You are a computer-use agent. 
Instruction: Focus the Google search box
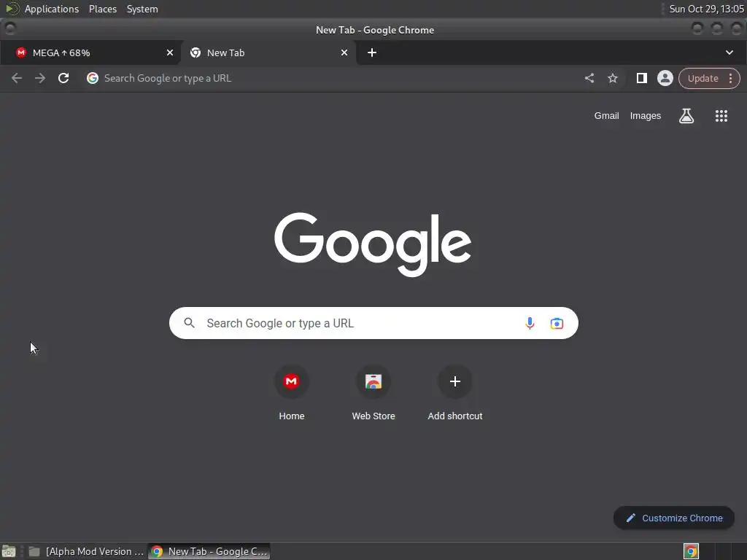373,323
